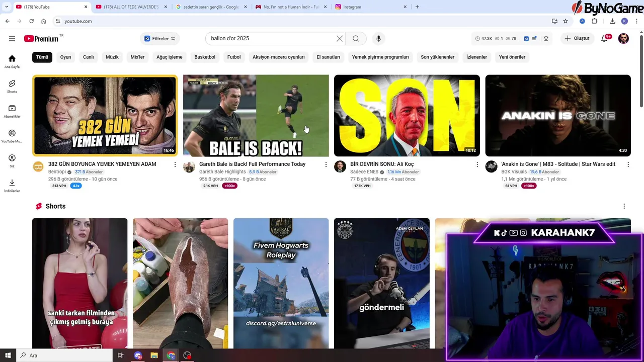Open Task View on the taskbar
Screen dimensions: 644x362
pos(120,355)
